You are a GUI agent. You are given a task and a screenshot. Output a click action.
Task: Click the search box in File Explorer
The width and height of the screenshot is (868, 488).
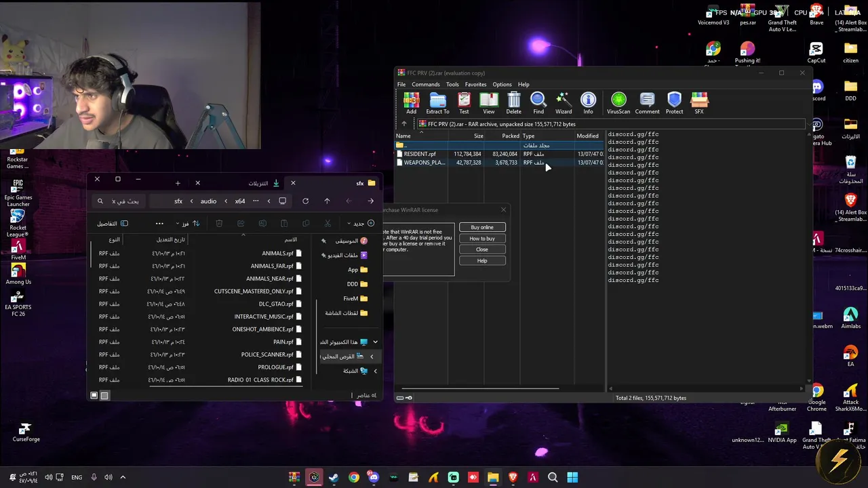coord(120,201)
